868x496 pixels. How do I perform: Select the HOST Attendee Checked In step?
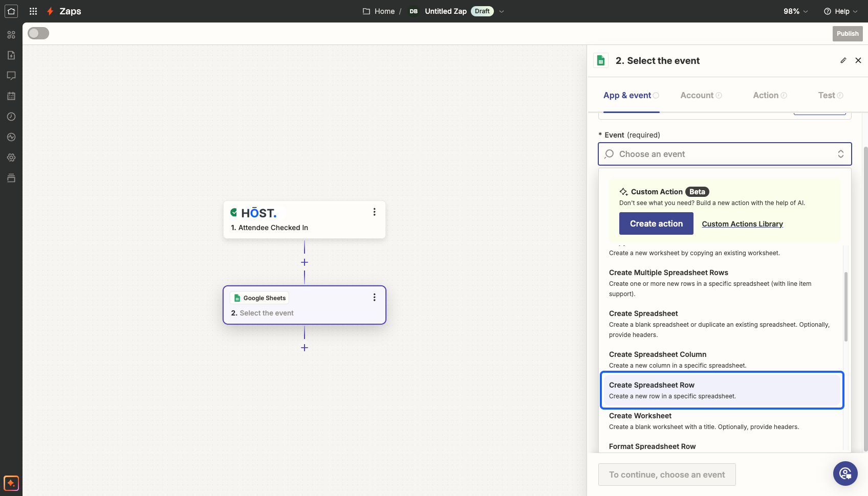305,219
